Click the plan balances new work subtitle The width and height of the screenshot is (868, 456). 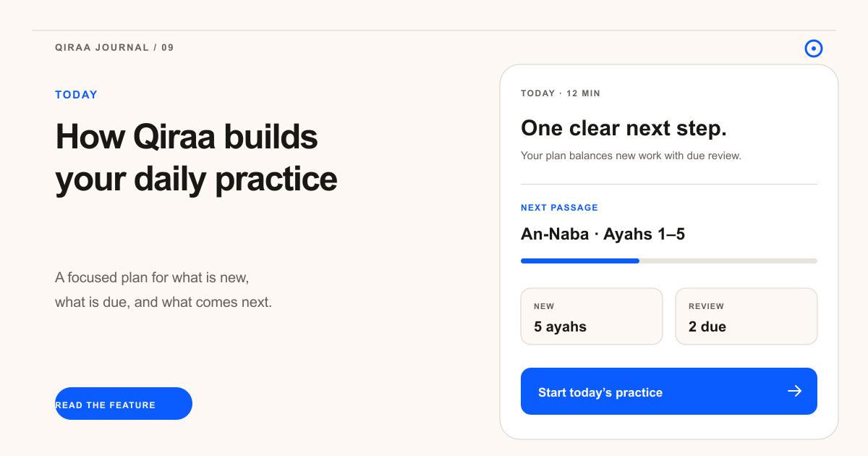point(631,156)
